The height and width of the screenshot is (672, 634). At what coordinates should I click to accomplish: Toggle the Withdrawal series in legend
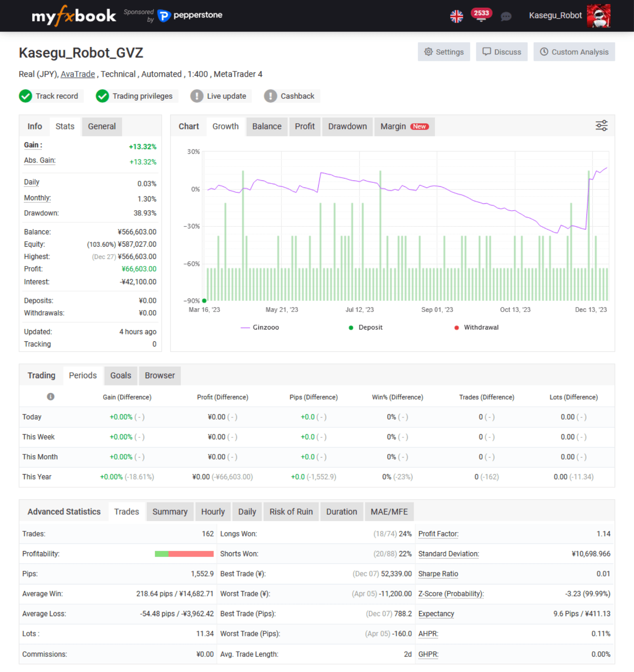click(x=477, y=327)
